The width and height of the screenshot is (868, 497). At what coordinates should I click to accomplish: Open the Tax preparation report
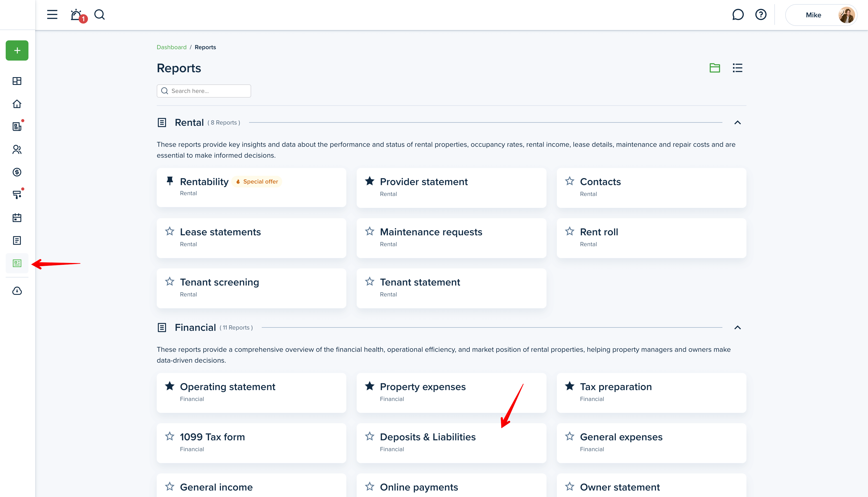tap(652, 392)
